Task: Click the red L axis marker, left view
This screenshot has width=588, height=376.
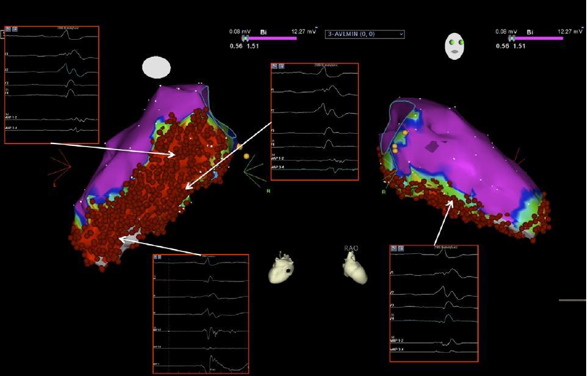Action: tap(55, 185)
